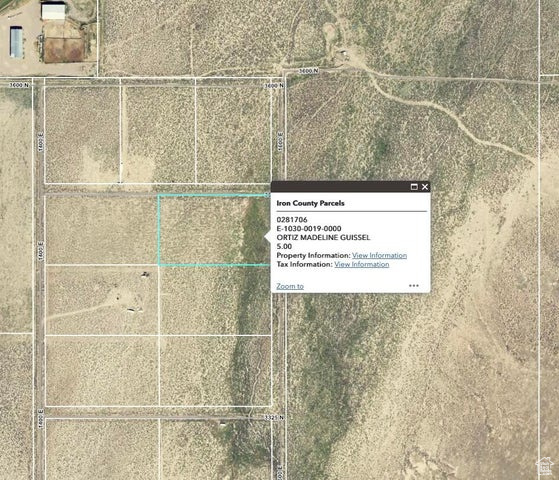Click inside the highlighted cyan parcel
Viewport: 559px width, 480px height.
pos(214,230)
